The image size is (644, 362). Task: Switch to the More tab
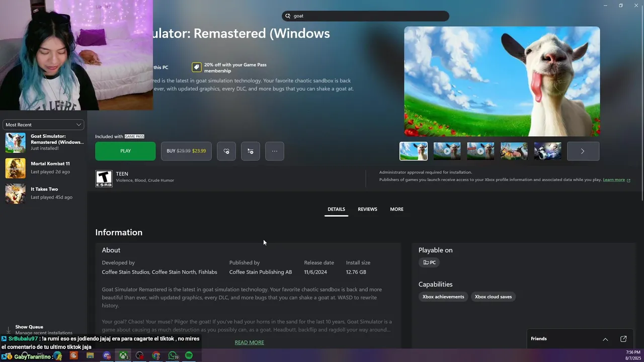pyautogui.click(x=396, y=209)
